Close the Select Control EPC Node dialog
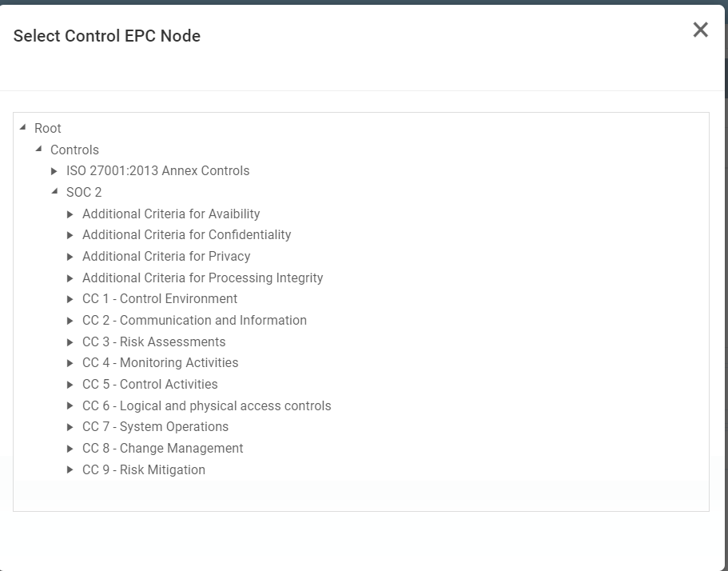The width and height of the screenshot is (728, 571). pyautogui.click(x=700, y=30)
